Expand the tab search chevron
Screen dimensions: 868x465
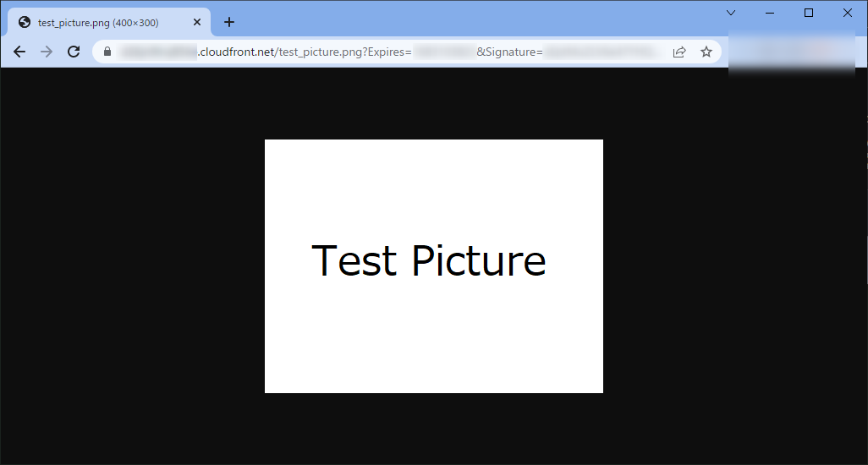click(731, 13)
